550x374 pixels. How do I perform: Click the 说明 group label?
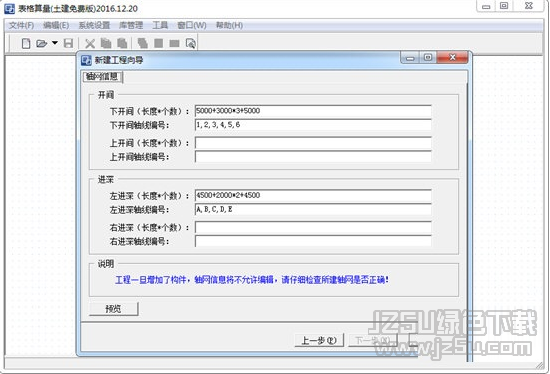(106, 264)
